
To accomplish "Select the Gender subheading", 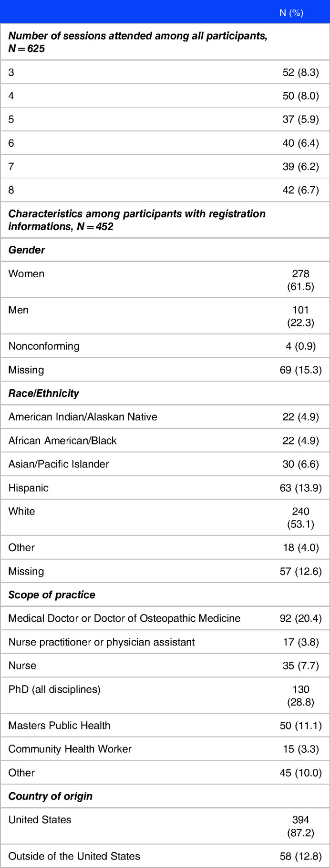I will pyautogui.click(x=27, y=250).
